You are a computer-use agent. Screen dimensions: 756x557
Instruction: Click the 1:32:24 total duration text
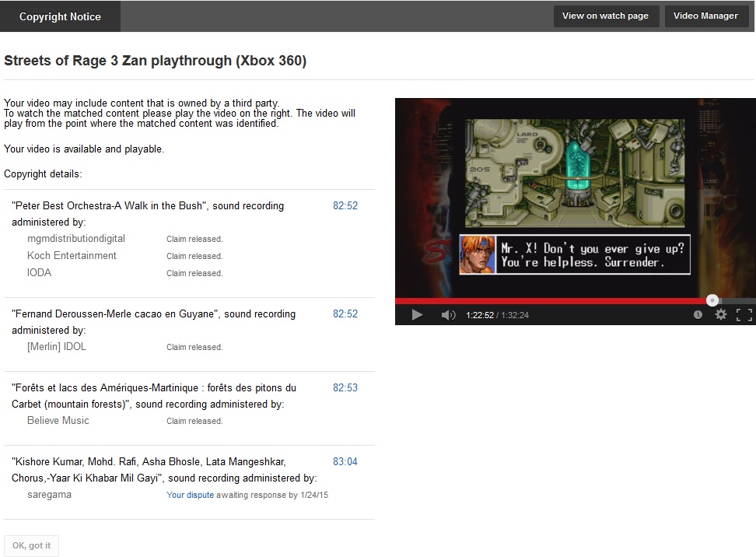pos(515,315)
